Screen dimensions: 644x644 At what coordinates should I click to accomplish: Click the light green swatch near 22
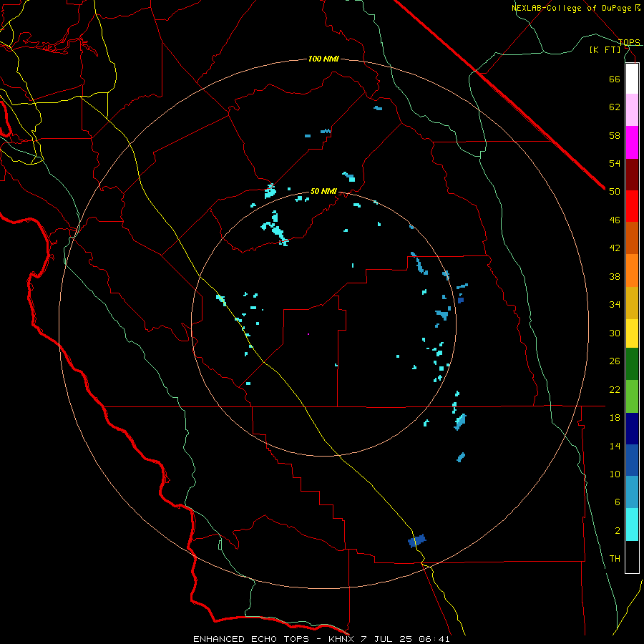pos(632,396)
